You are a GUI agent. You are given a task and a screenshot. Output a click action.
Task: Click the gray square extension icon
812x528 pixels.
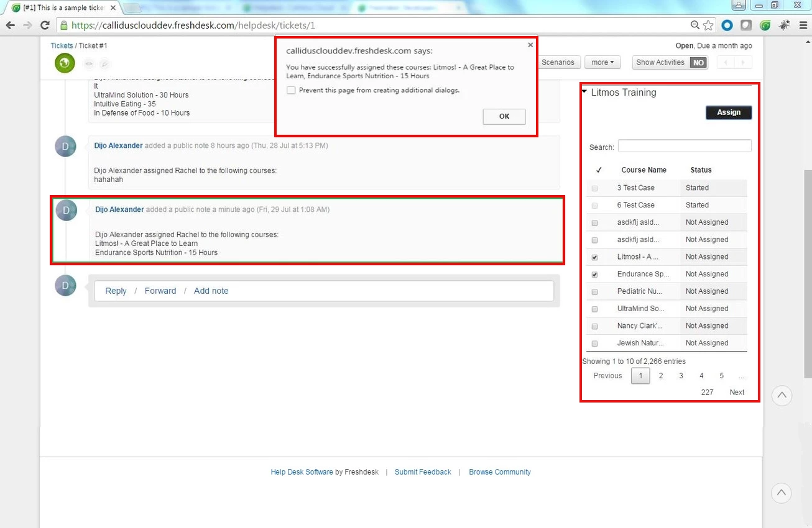tap(746, 25)
